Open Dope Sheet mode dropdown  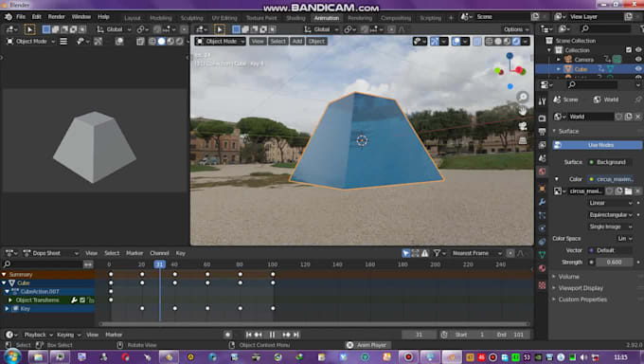click(x=50, y=253)
